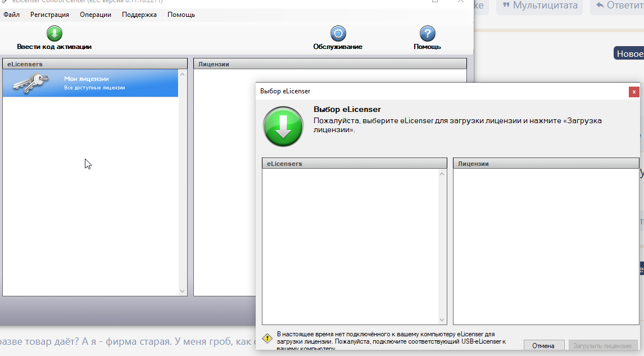Viewport: 644px width, 356px height.
Task: Click eLicensers header in main window
Action: (x=95, y=64)
